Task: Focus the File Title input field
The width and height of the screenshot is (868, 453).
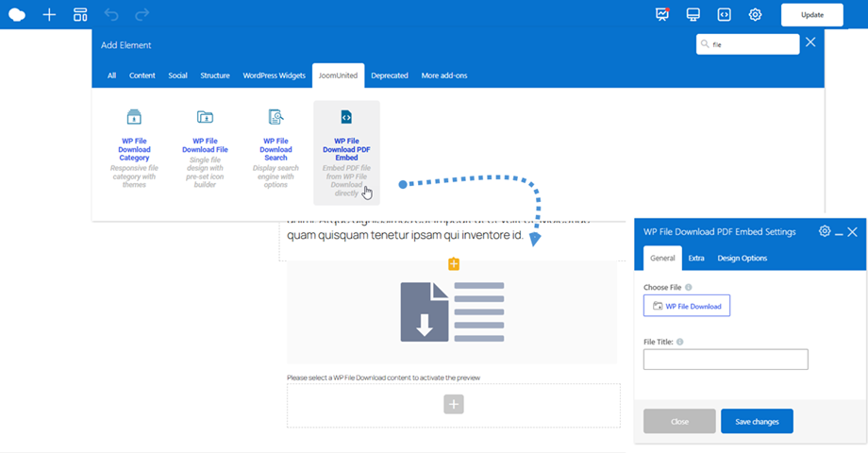Action: point(726,360)
